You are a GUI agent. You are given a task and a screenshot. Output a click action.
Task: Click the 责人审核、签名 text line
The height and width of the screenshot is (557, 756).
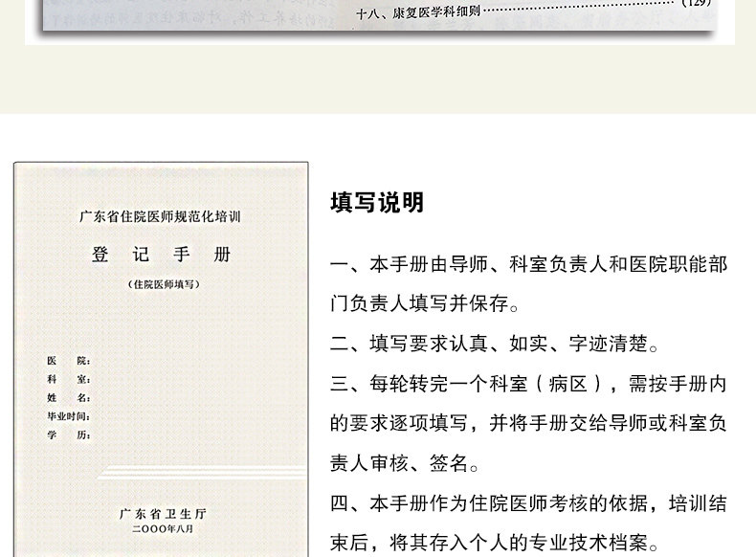[404, 463]
